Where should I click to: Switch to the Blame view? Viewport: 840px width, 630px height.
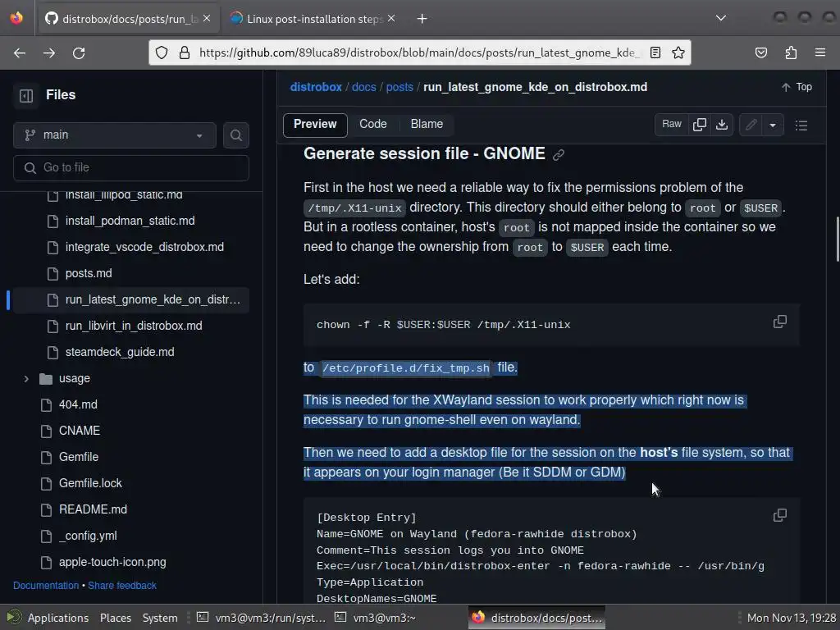(427, 125)
